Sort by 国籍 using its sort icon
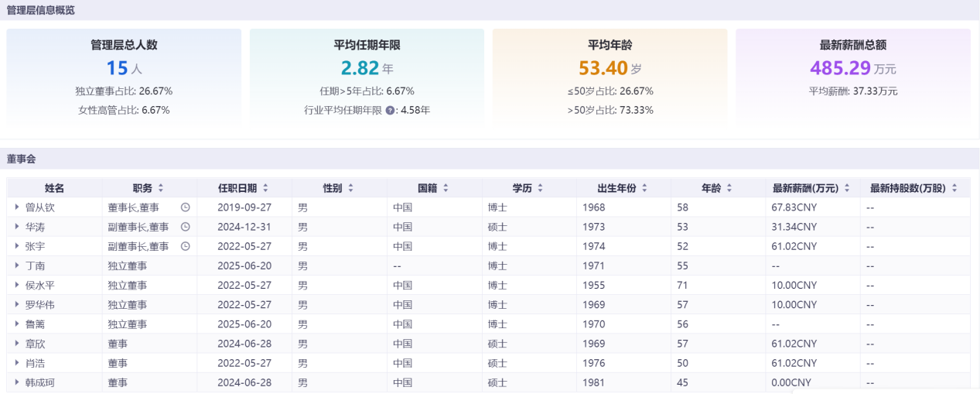980x394 pixels. point(446,188)
